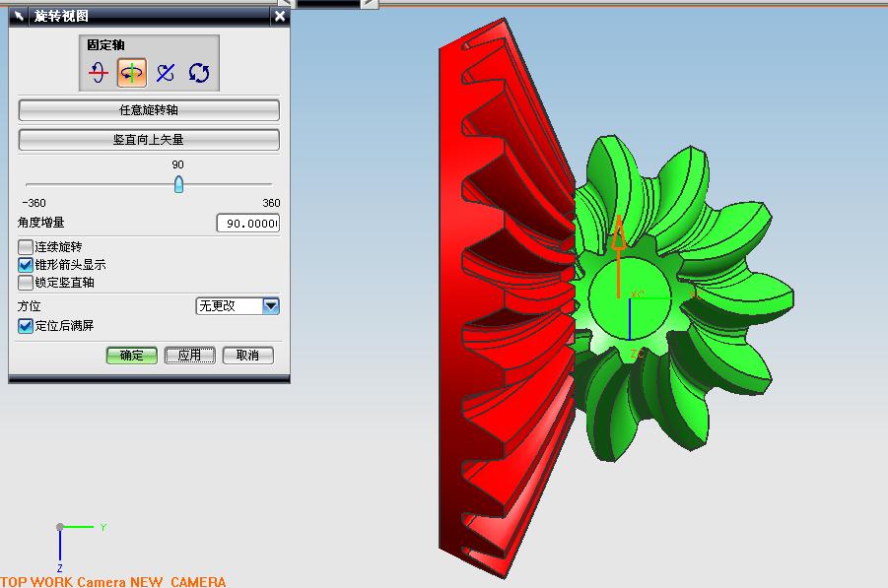
Task: Select the vertical Y-axis rotation icon
Action: coord(132,73)
